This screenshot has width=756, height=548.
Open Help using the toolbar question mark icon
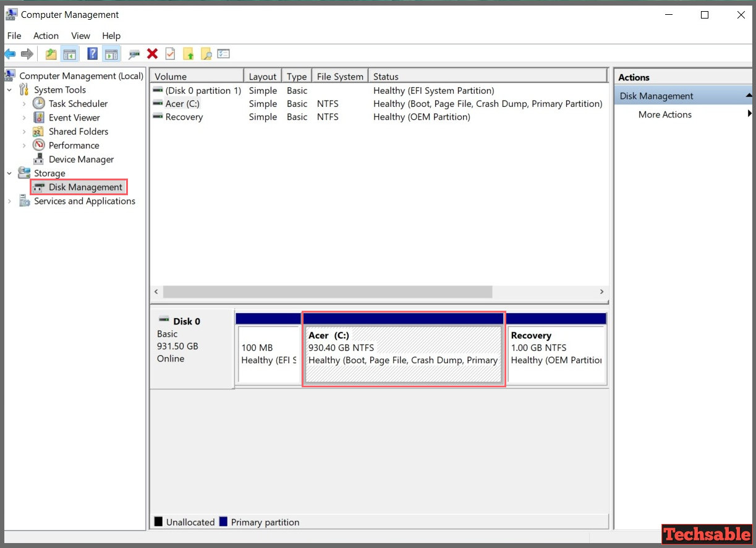(91, 54)
